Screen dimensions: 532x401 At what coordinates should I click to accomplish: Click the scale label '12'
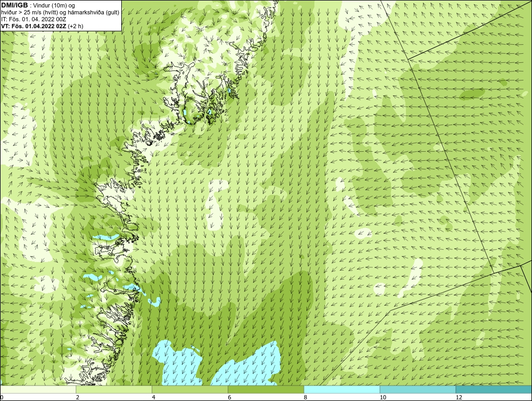click(x=459, y=397)
